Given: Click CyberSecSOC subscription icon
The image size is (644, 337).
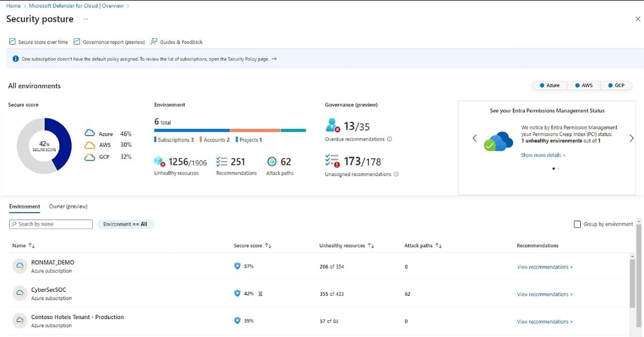Looking at the screenshot, I should point(19,293).
